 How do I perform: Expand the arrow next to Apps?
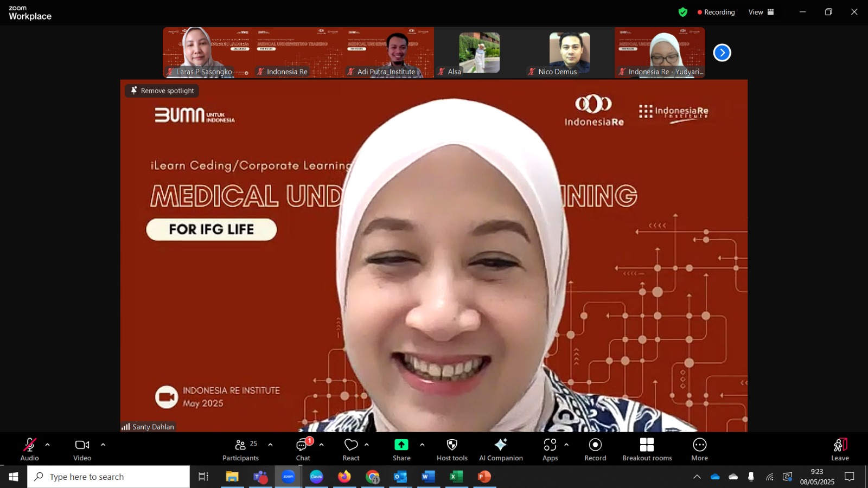[566, 445]
